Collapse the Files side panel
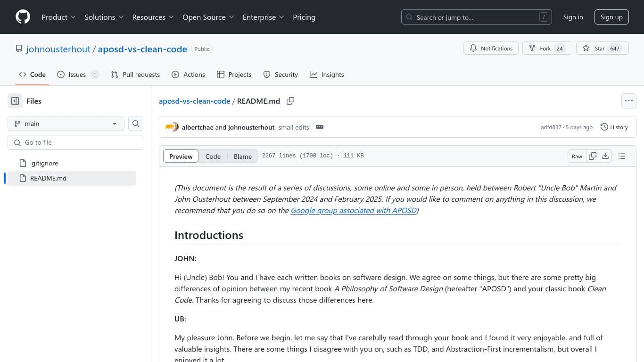 coord(15,101)
